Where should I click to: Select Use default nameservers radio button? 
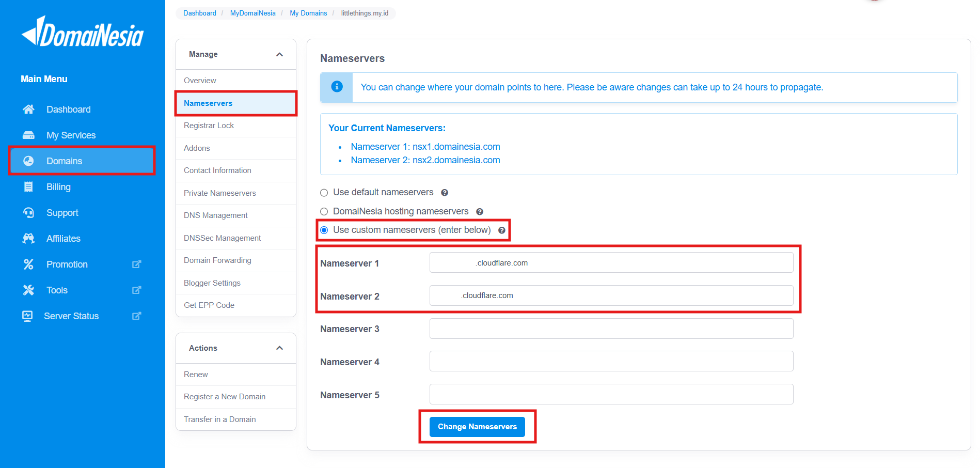(x=324, y=193)
